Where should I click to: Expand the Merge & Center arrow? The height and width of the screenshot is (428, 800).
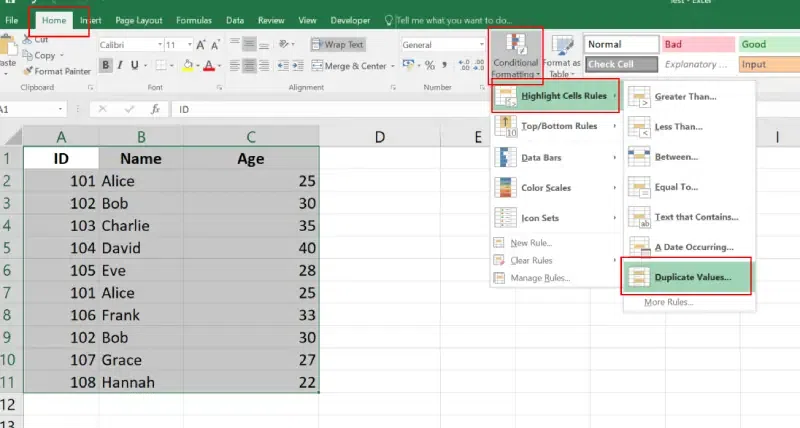point(392,66)
